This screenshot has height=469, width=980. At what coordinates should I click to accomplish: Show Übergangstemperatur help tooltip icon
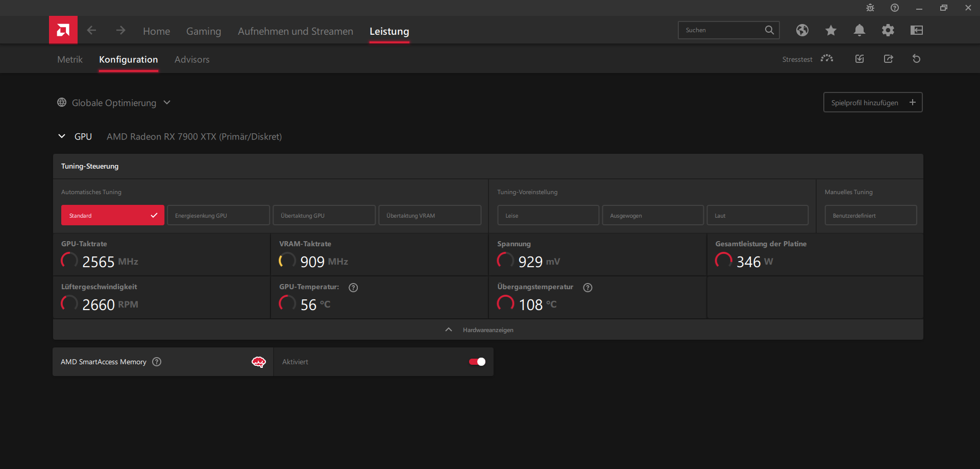click(x=588, y=288)
